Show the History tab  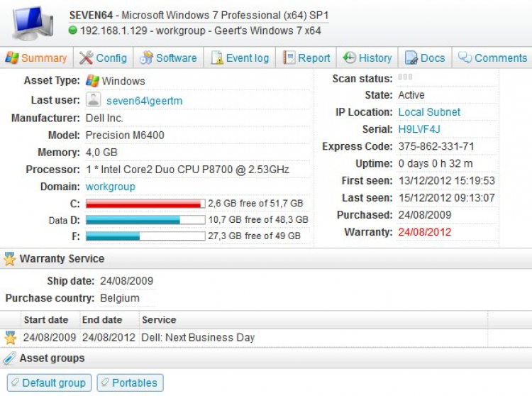[x=367, y=58]
